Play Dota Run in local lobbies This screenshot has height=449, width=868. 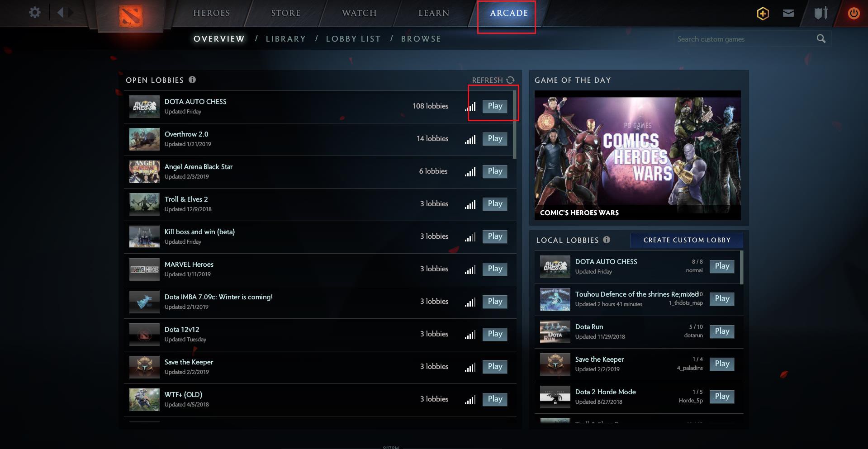[722, 331]
